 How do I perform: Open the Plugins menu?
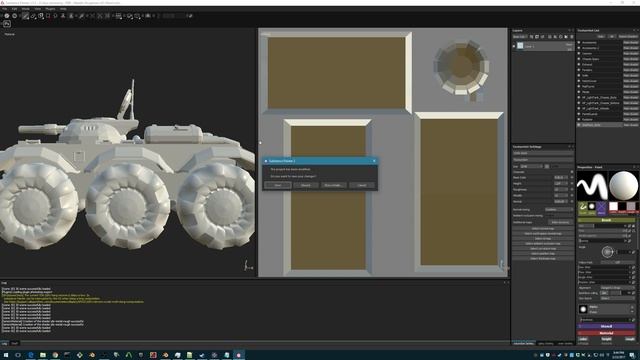50,9
